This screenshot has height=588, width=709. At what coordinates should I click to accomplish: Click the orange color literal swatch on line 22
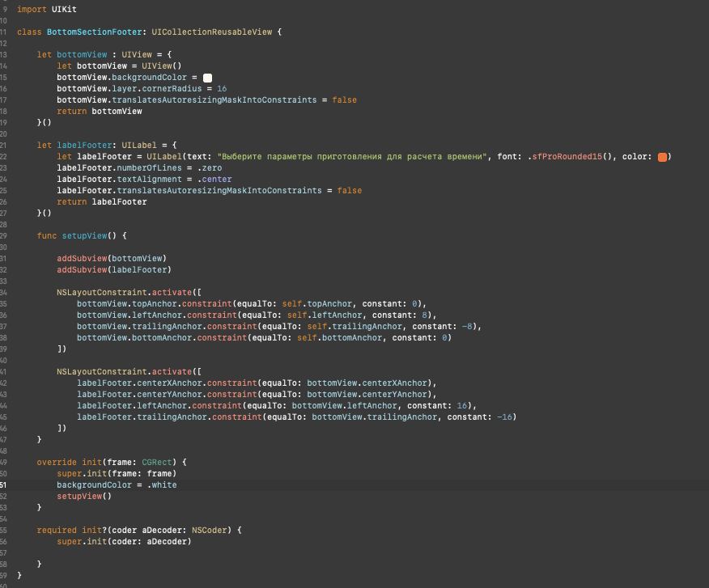(662, 157)
